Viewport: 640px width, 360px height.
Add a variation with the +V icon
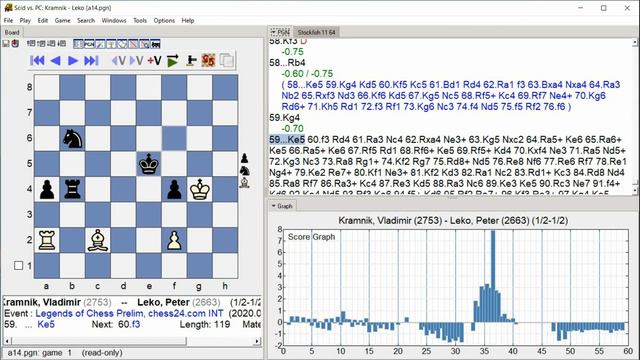tap(154, 61)
